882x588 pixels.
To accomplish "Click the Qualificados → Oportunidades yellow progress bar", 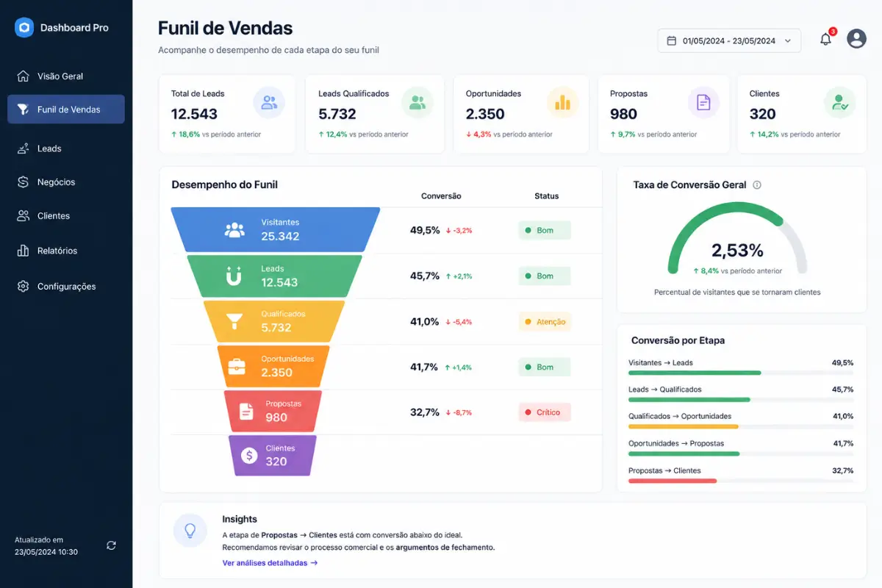I will 741,427.
